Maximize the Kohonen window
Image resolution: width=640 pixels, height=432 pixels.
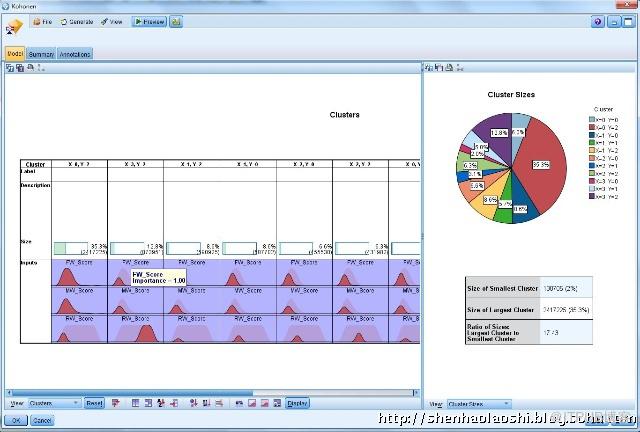[629, 22]
